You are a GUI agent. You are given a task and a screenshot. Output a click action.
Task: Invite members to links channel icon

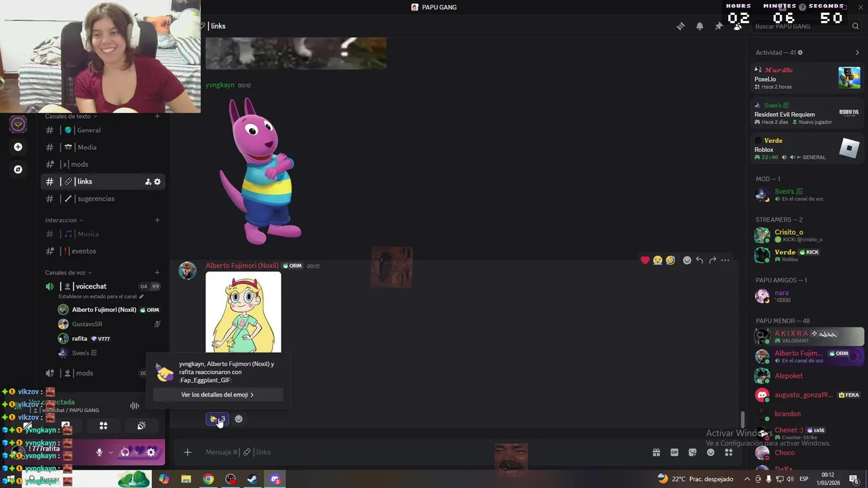click(148, 182)
